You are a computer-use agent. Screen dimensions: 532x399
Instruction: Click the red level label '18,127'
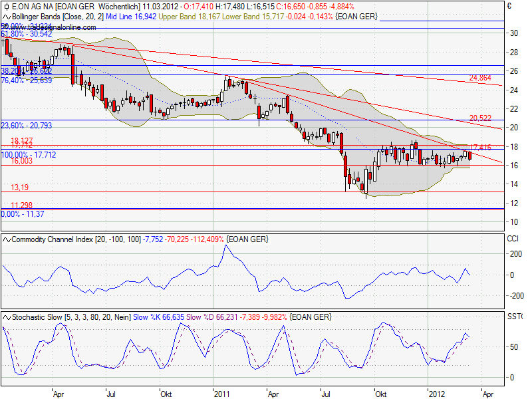[22, 140]
